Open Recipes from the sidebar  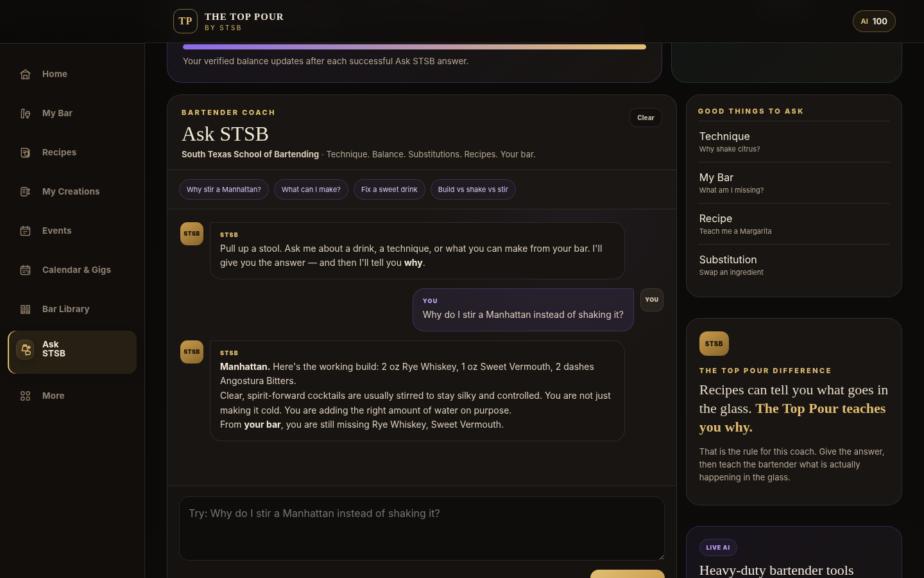[59, 153]
